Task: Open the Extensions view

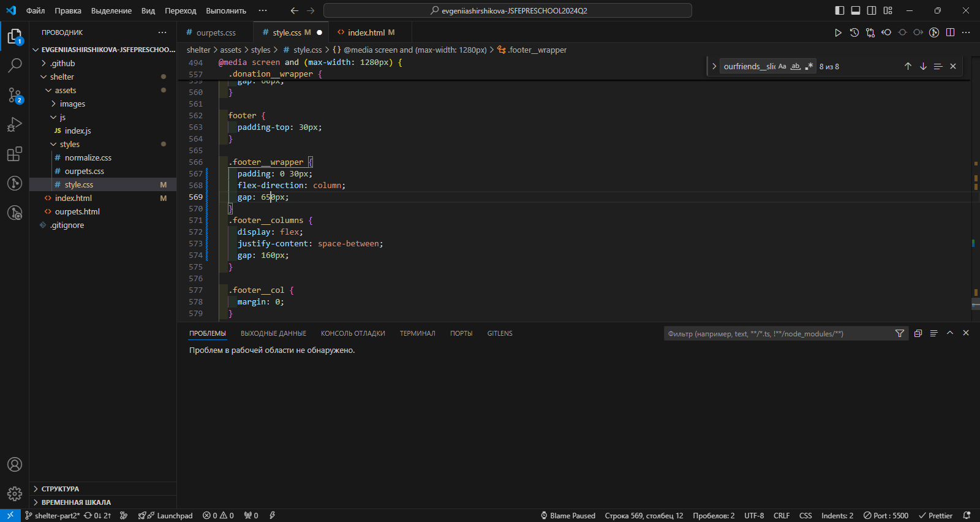Action: click(15, 154)
